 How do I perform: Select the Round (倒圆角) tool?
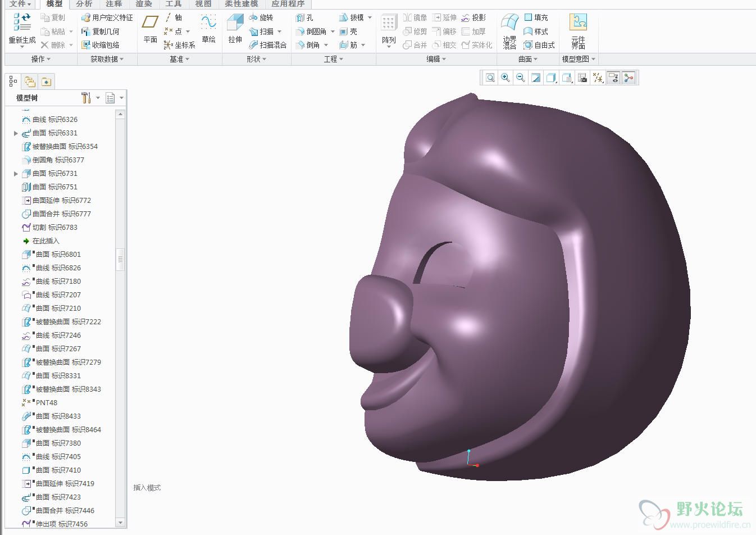(x=311, y=31)
